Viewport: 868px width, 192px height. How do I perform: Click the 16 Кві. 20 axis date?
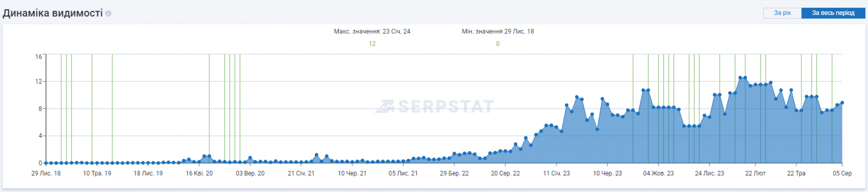(199, 174)
